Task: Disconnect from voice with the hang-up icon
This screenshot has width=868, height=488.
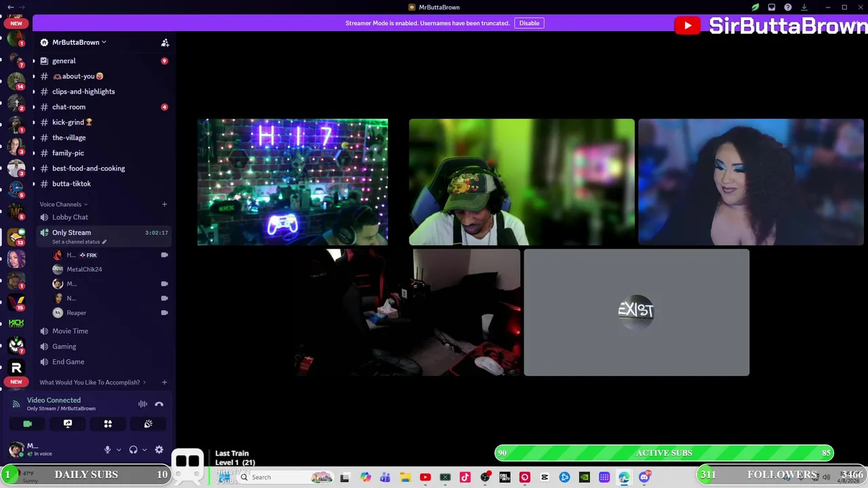Action: pos(159,404)
